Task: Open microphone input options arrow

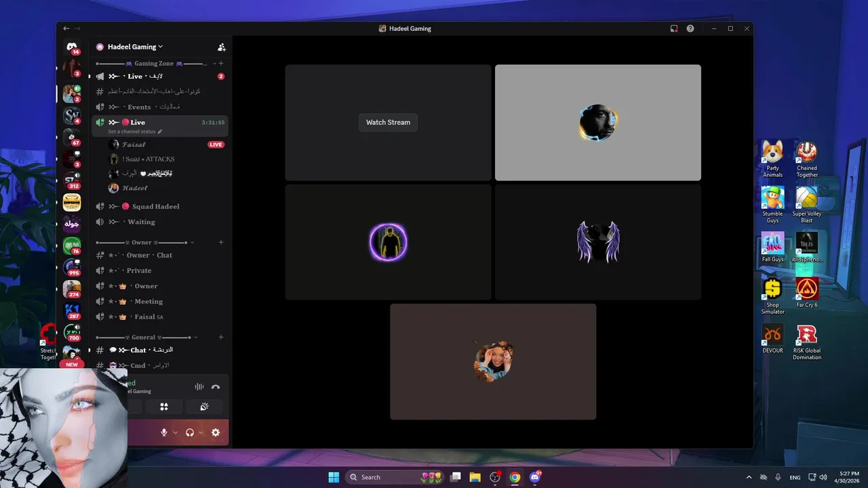Action: pyautogui.click(x=175, y=432)
